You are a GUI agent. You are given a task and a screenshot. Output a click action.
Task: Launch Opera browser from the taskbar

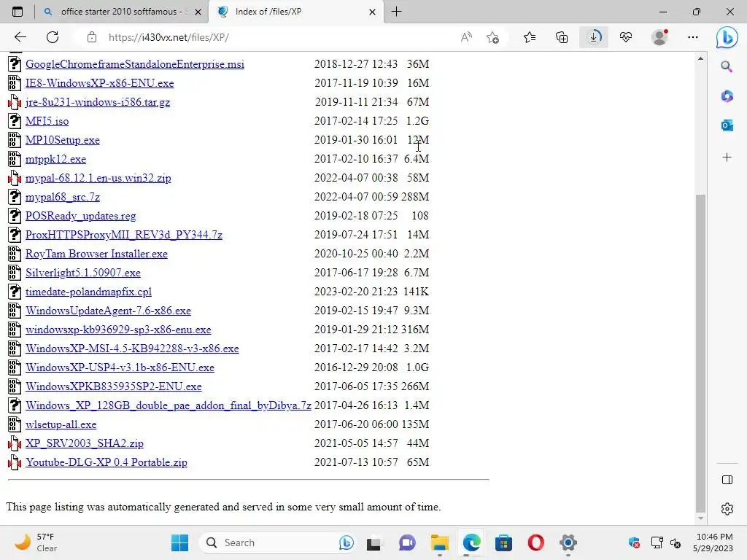click(536, 542)
